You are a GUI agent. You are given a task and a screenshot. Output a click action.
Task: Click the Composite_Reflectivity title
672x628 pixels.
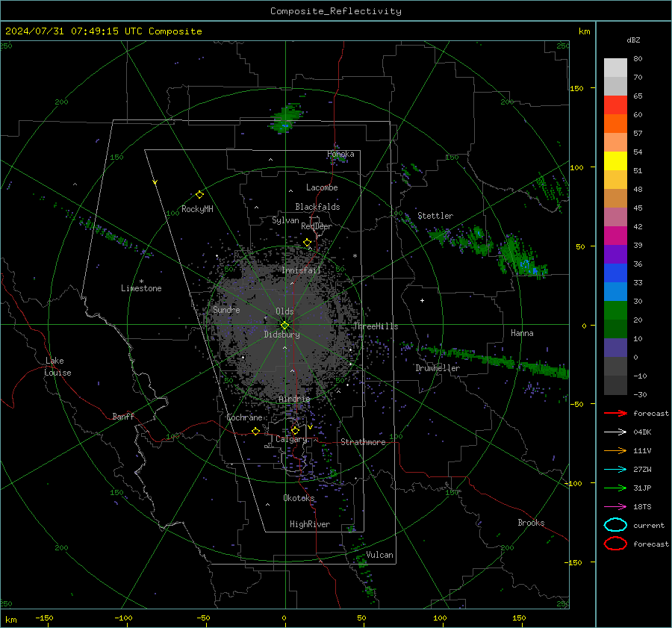(336, 11)
